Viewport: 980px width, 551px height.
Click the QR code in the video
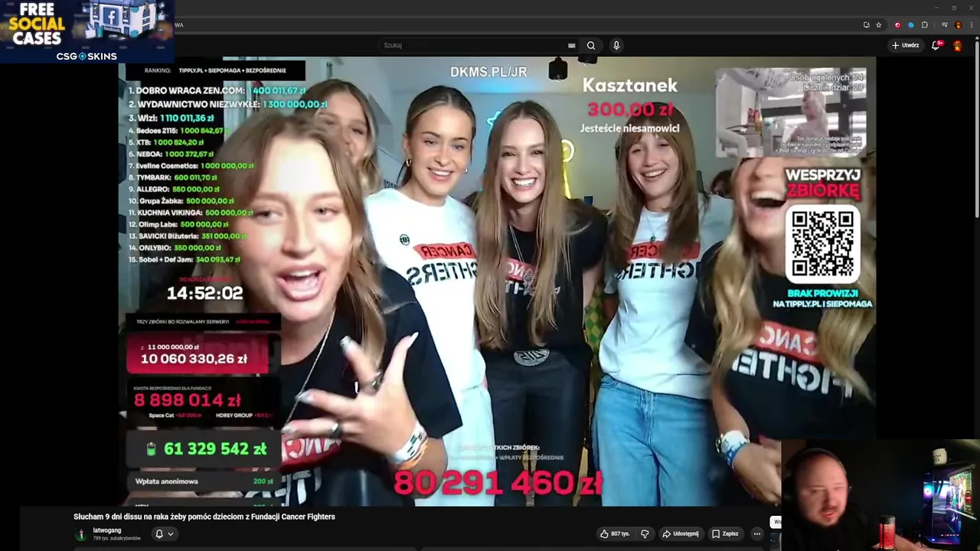822,244
